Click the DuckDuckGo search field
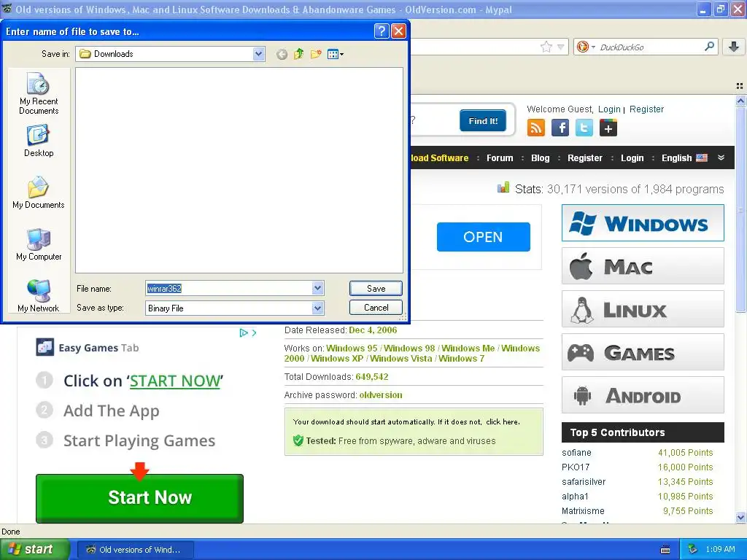 click(650, 47)
